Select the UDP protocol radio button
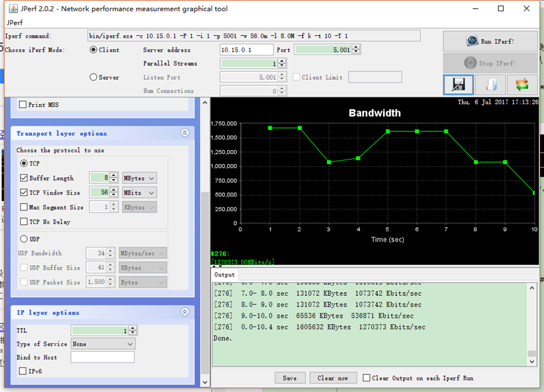The width and height of the screenshot is (544, 392). pyautogui.click(x=24, y=239)
